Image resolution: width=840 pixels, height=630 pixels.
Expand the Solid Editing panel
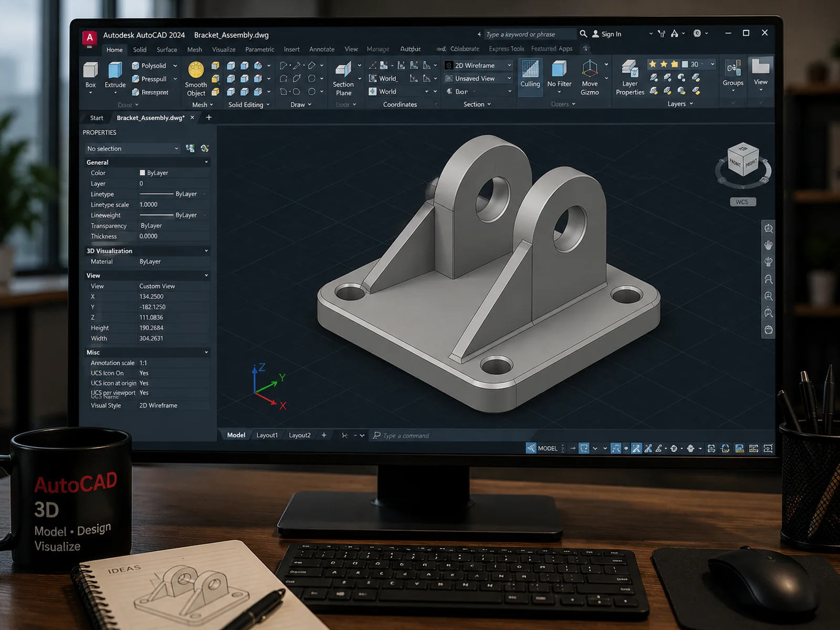(249, 104)
